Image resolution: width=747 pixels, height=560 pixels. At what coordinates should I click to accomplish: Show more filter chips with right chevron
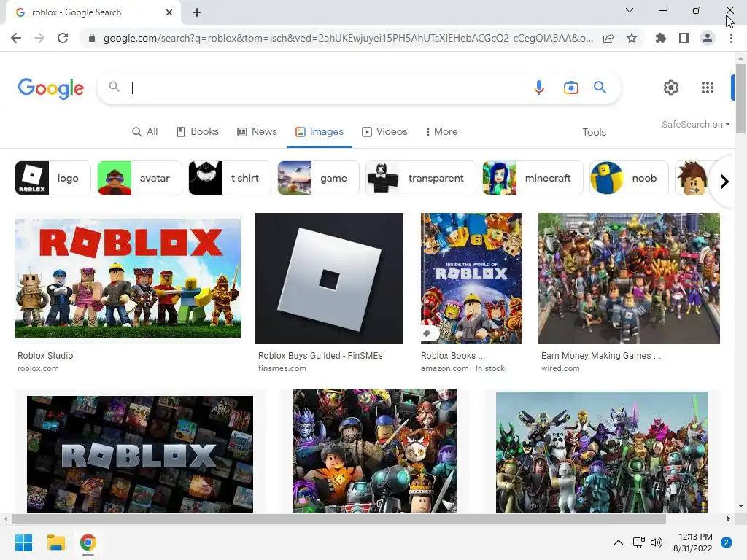(x=724, y=182)
